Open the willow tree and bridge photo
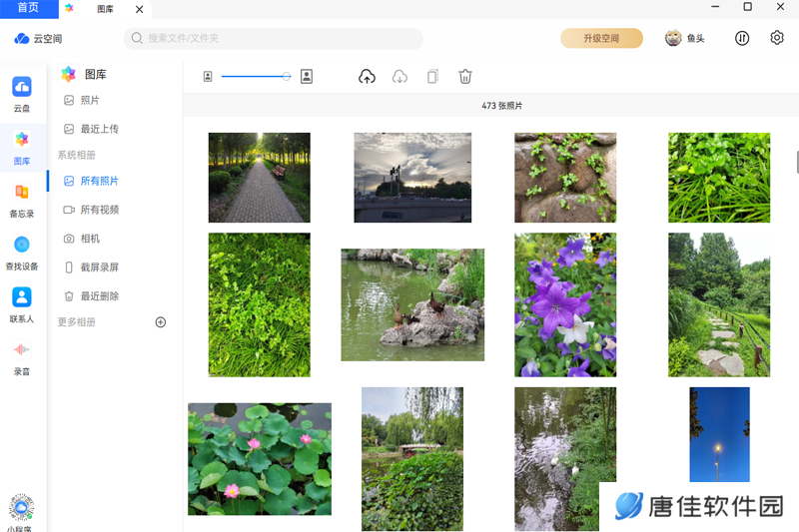The image size is (799, 532). [x=412, y=459]
